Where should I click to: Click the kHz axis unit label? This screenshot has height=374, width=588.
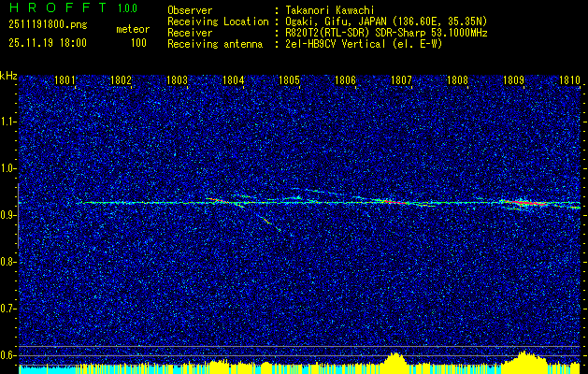click(x=8, y=76)
